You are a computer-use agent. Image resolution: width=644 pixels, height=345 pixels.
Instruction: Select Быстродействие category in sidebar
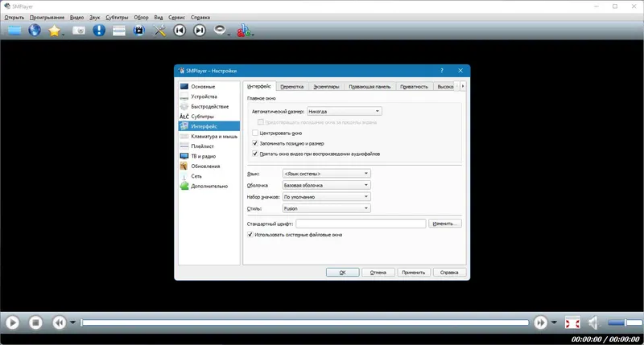click(x=209, y=106)
